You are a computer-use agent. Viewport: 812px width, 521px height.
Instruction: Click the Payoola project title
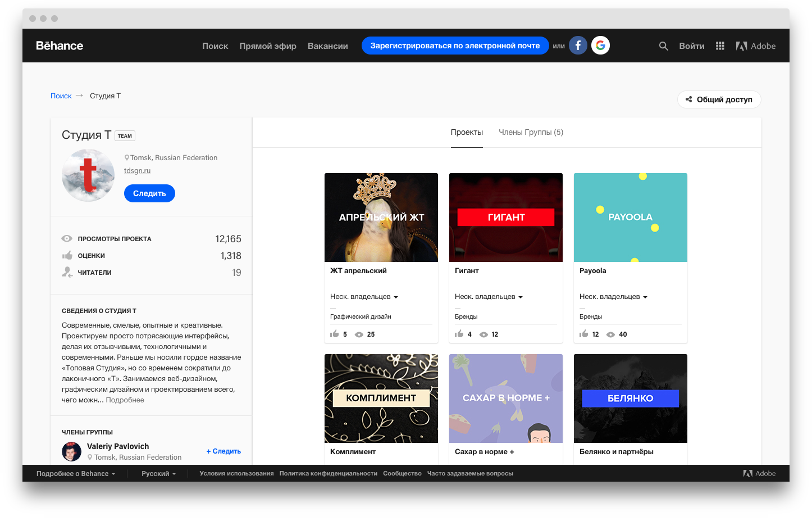point(593,271)
